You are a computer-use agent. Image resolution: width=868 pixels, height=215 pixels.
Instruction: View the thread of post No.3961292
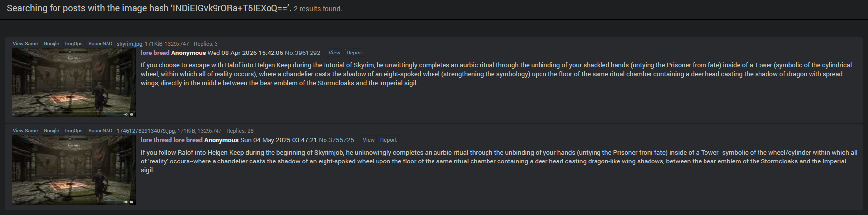point(334,53)
